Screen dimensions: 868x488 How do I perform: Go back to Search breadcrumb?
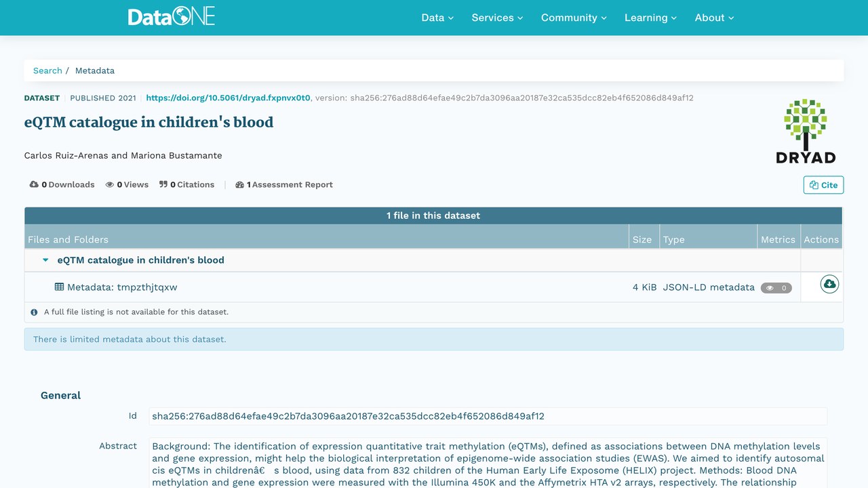click(47, 70)
